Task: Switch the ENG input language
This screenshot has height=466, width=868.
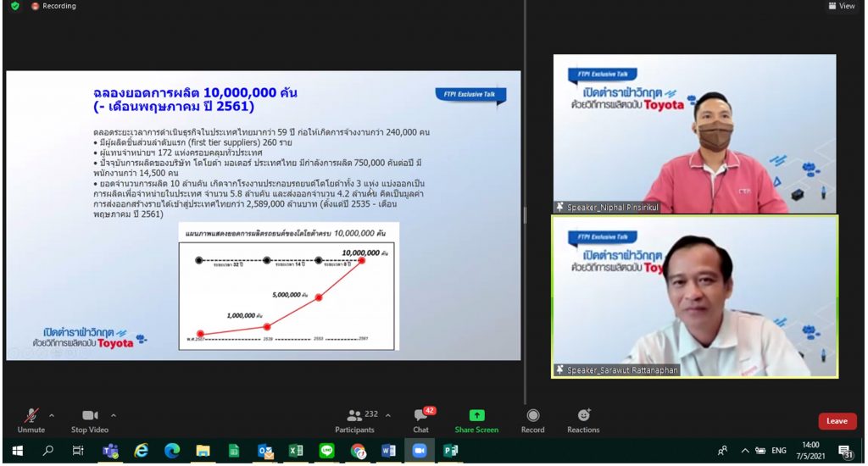Action: pos(779,451)
